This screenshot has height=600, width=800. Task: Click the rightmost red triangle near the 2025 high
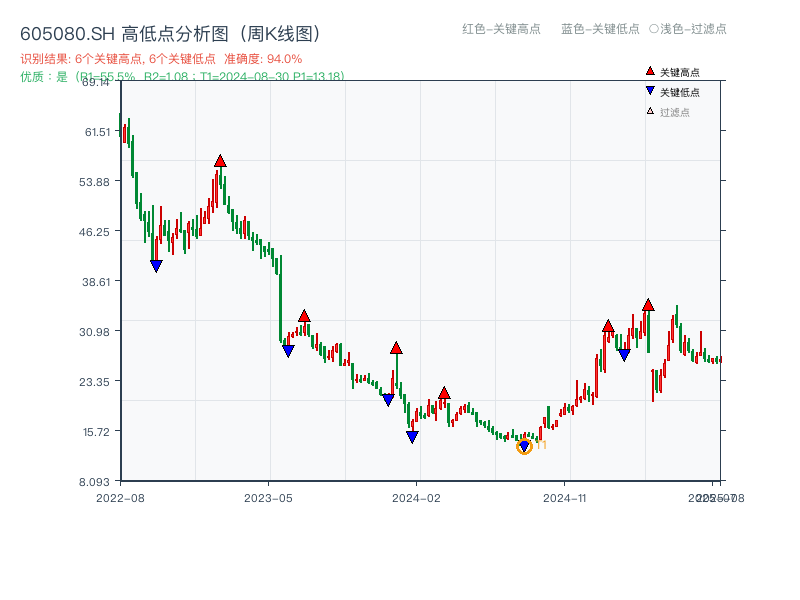point(647,305)
